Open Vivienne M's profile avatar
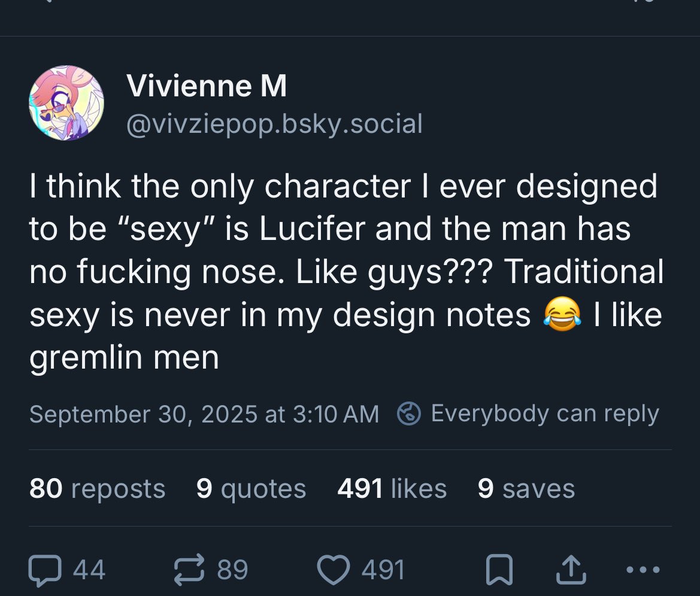The image size is (700, 596). pos(66,103)
